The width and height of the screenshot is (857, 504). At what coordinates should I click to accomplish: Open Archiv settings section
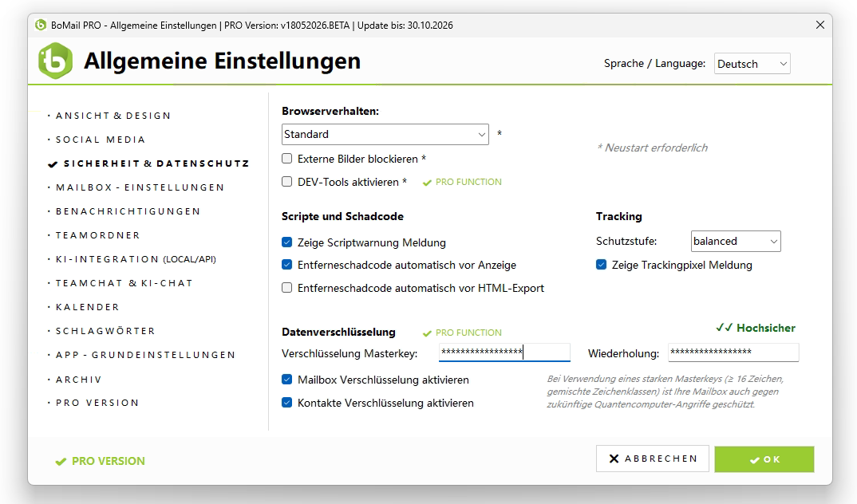coord(79,380)
